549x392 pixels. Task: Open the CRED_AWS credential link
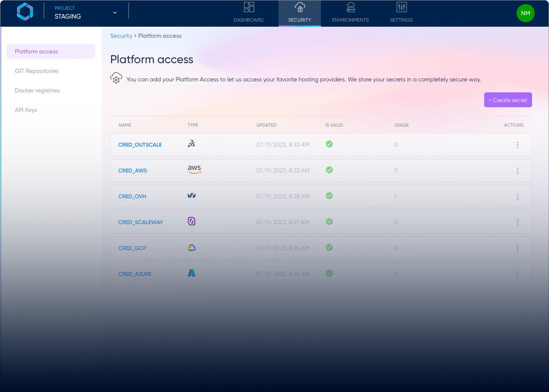[132, 170]
